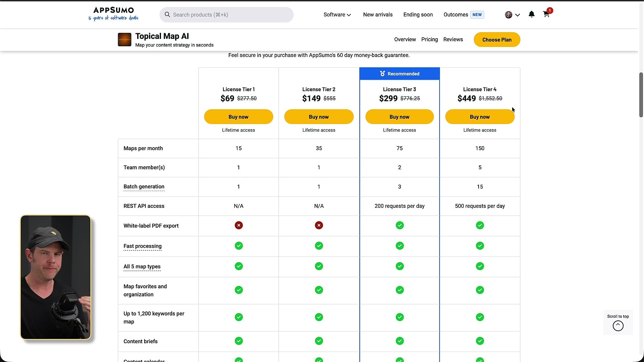Click All 5 map types checkmark Tier 4
This screenshot has height=362, width=644.
tap(480, 266)
